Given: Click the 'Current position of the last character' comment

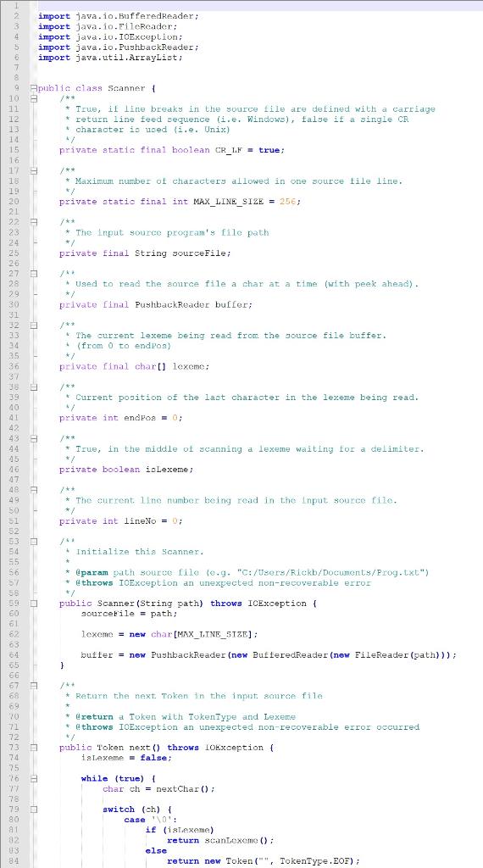Looking at the screenshot, I should click(x=241, y=398).
